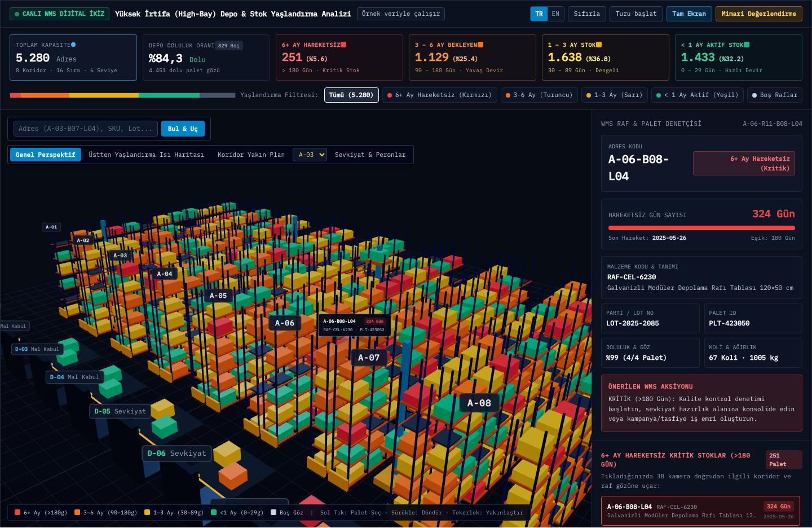812x528 pixels.
Task: Switch to the Genel Perspektif view
Action: click(x=46, y=155)
